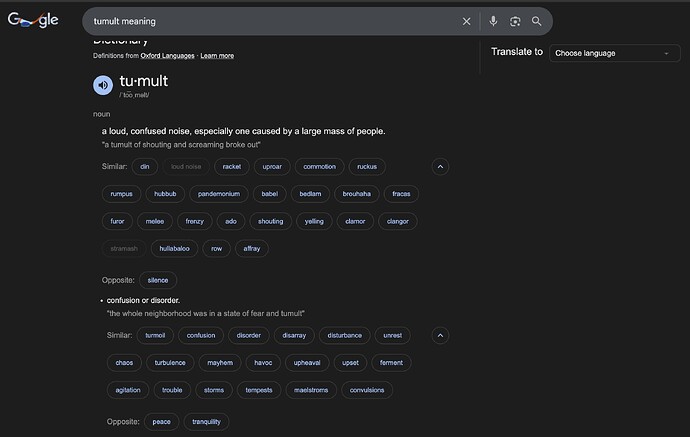Select the 'hullabaloo' synonym chip
The width and height of the screenshot is (690, 437).
pos(175,248)
